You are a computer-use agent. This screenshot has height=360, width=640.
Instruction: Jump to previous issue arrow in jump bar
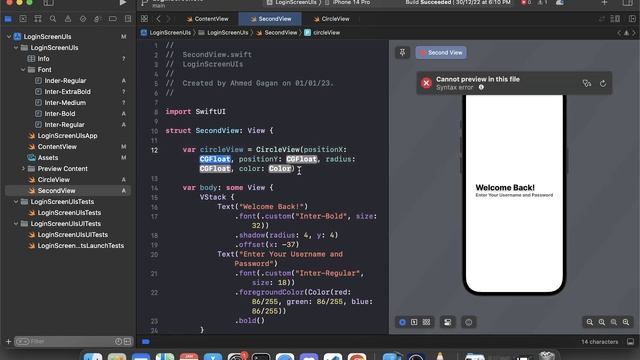(619, 33)
